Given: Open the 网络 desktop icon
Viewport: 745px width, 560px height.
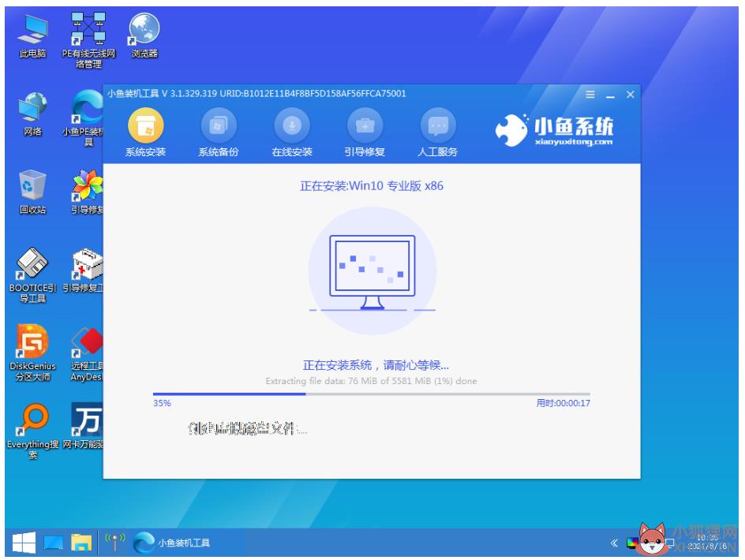Looking at the screenshot, I should coord(33,114).
